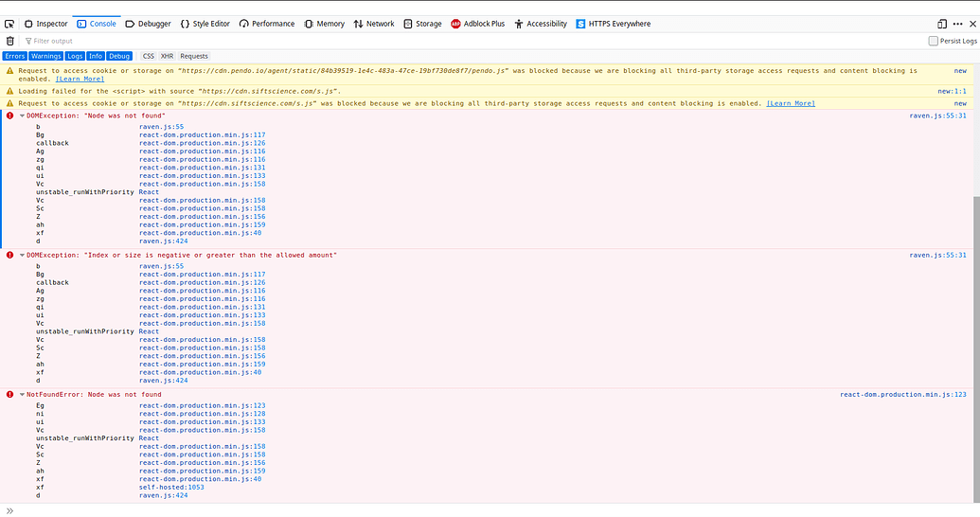Open react-dom.production.min.js:123 location at right
980x517 pixels.
pos(903,395)
